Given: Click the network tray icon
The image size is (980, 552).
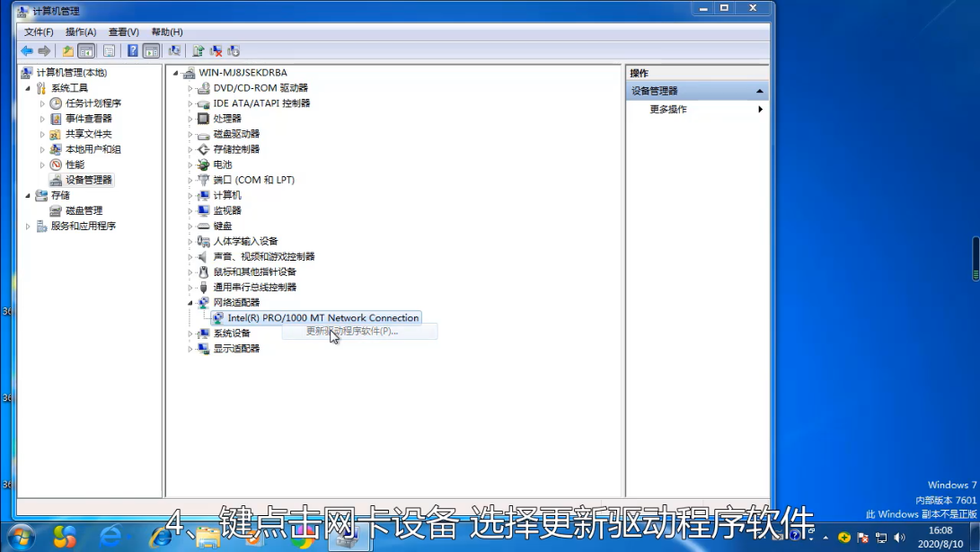Looking at the screenshot, I should [x=881, y=538].
